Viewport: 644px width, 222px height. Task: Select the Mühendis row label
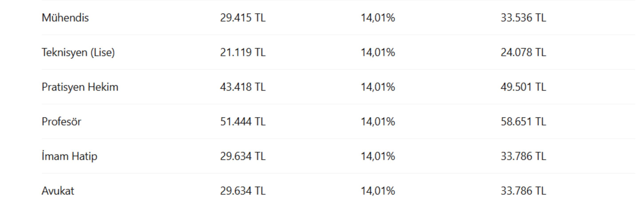(x=65, y=18)
